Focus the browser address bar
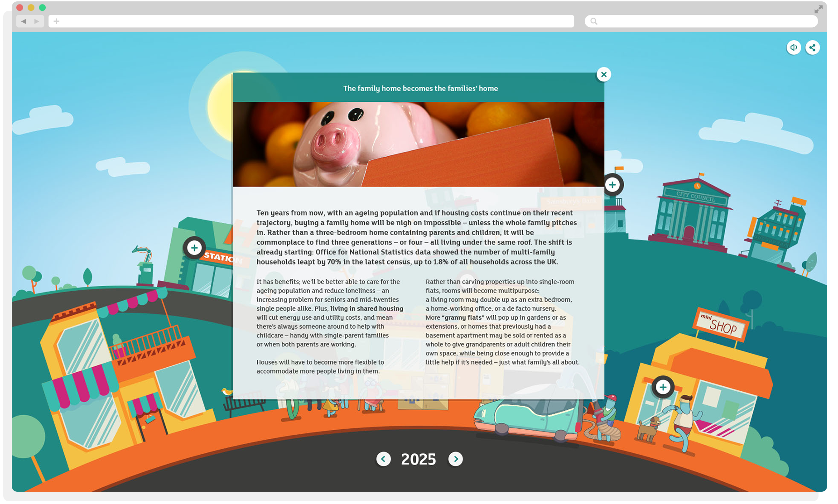The height and width of the screenshot is (504, 838). pyautogui.click(x=311, y=21)
